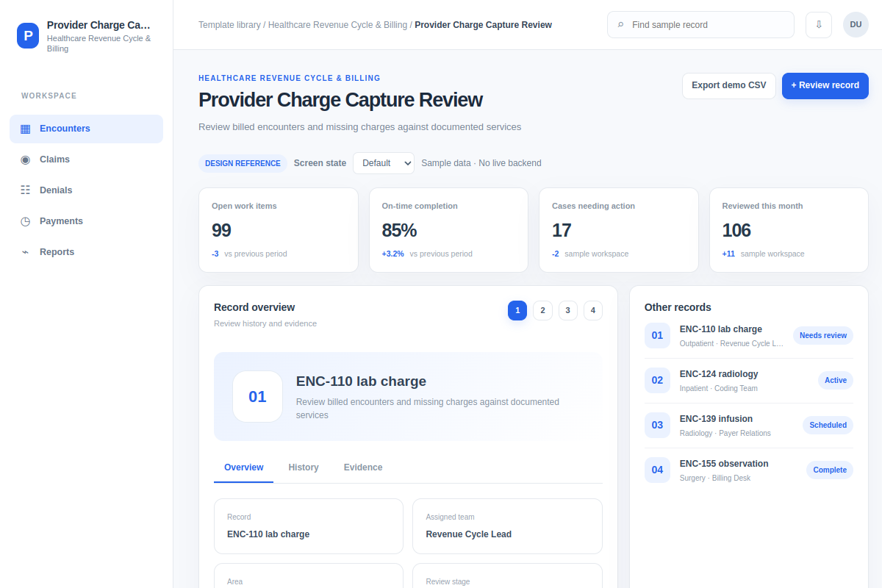Click the Active status badge
Image resolution: width=882 pixels, height=588 pixels.
click(836, 380)
